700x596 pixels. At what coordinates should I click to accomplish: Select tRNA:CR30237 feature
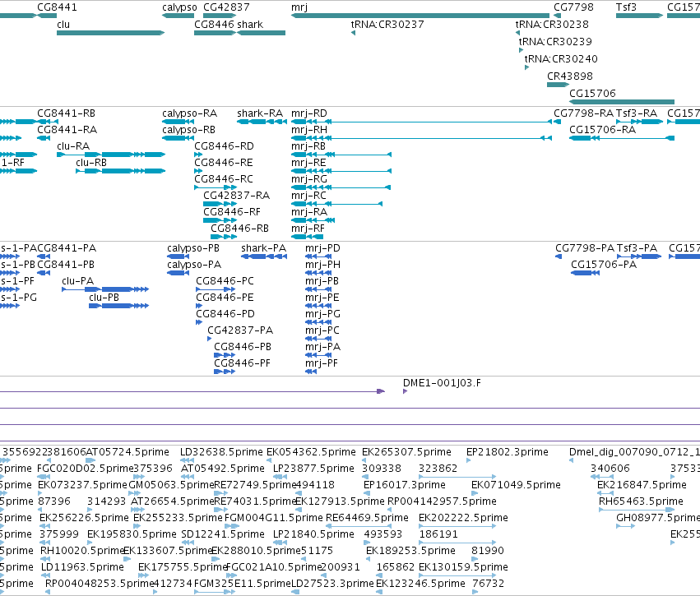[x=353, y=33]
